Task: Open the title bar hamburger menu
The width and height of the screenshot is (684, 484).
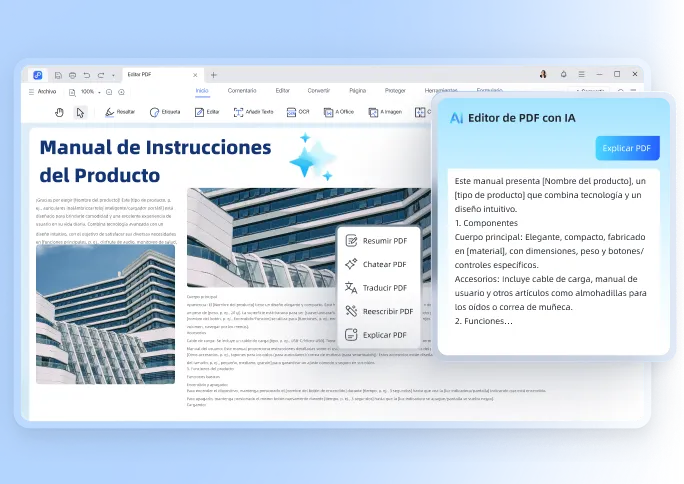Action: click(581, 74)
